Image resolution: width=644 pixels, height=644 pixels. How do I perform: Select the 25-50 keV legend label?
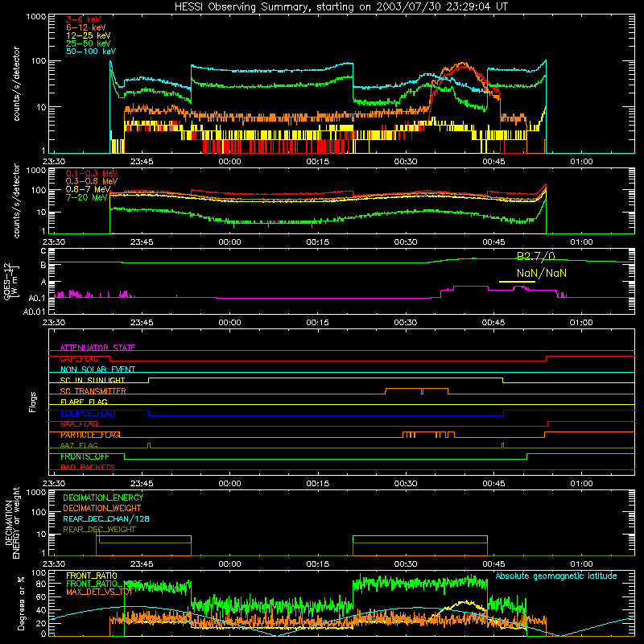click(89, 43)
